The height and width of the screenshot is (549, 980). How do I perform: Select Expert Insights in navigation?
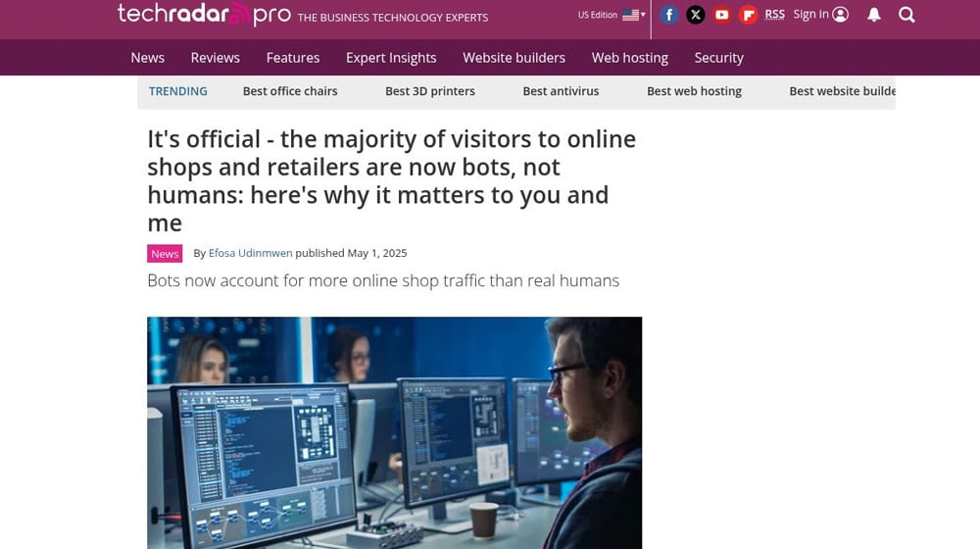391,58
